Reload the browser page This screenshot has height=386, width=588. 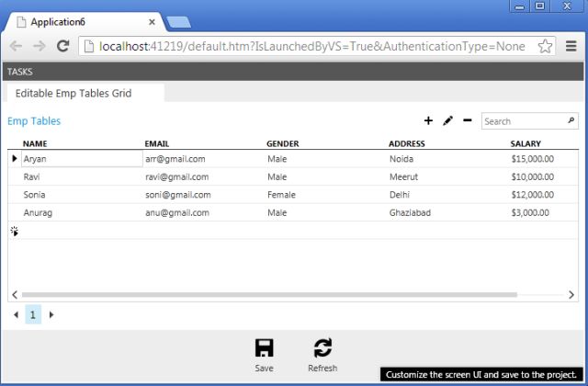point(62,46)
